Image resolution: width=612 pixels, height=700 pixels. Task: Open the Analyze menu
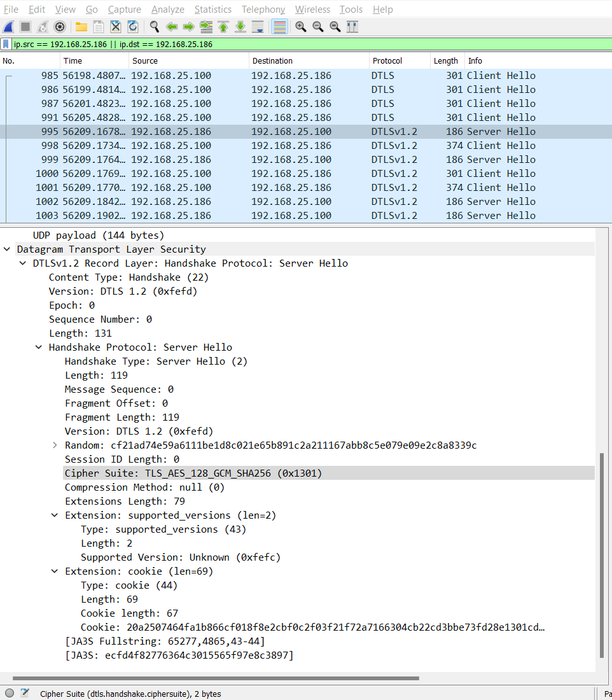[167, 10]
